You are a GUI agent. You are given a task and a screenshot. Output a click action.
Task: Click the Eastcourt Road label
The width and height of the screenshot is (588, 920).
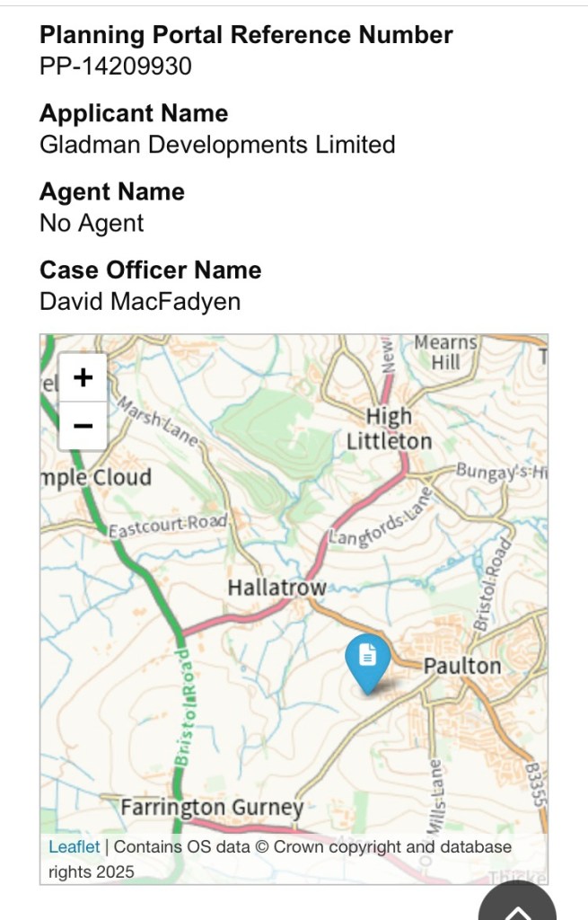[x=167, y=526]
